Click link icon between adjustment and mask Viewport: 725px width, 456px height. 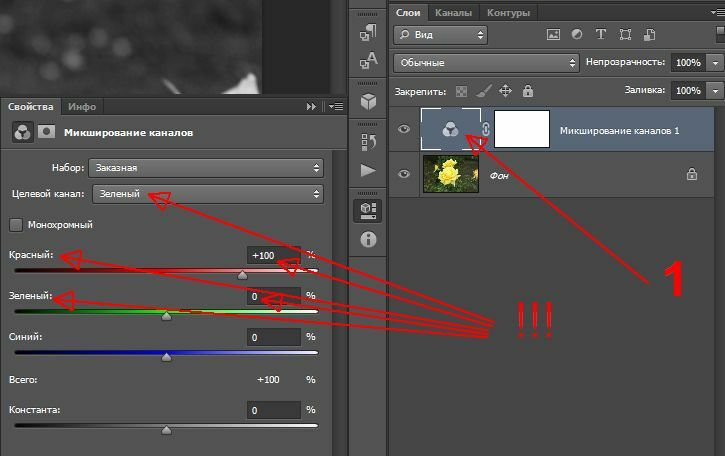point(485,129)
